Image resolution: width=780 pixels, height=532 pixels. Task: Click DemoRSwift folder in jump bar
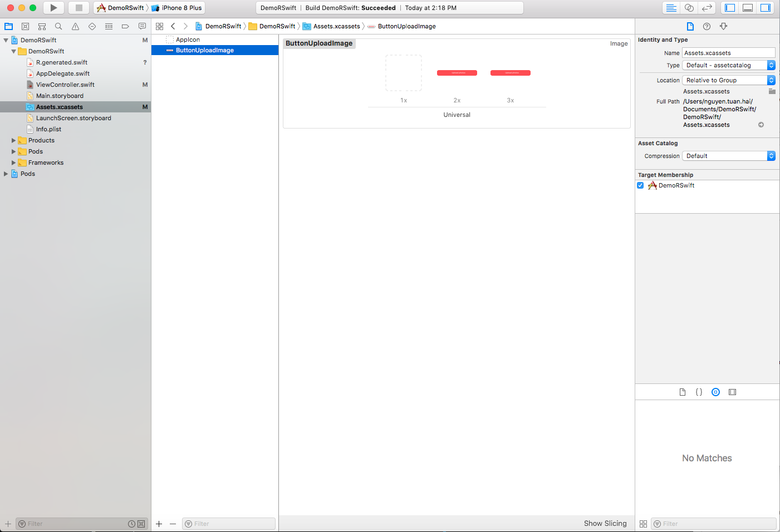[x=272, y=26]
